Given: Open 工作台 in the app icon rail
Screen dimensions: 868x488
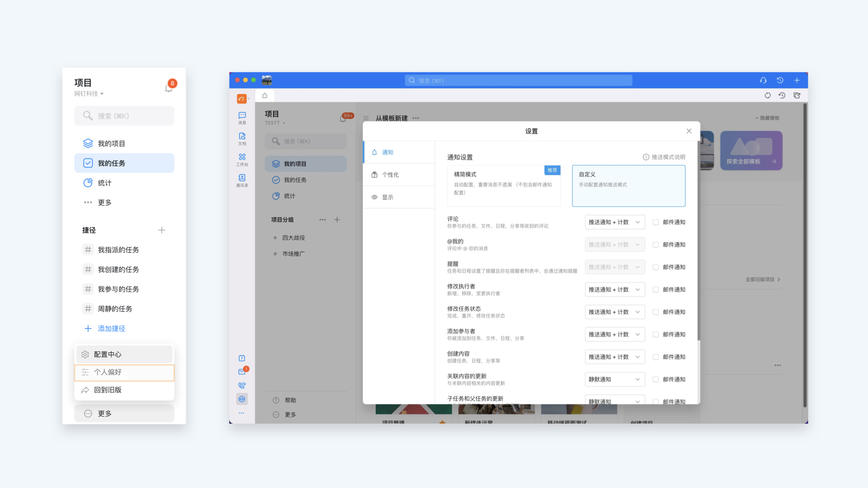Looking at the screenshot, I should (x=242, y=160).
